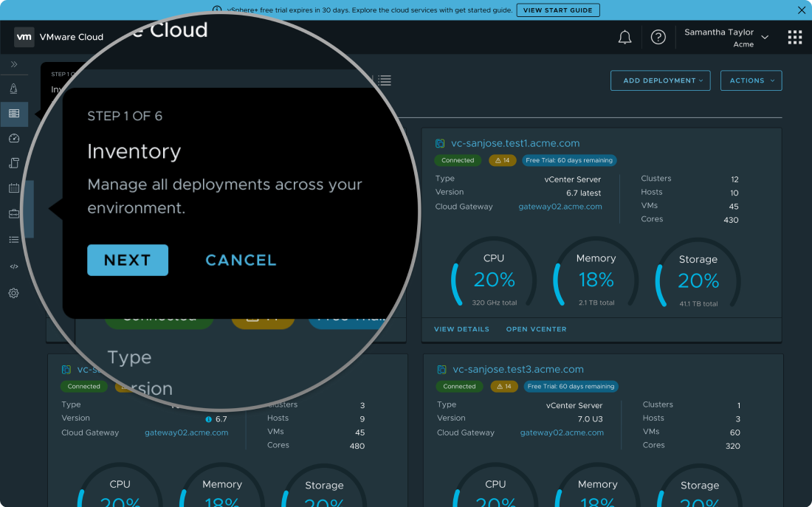The image size is (812, 507).
Task: Click the large NEXT button in the tour
Action: pyautogui.click(x=128, y=260)
